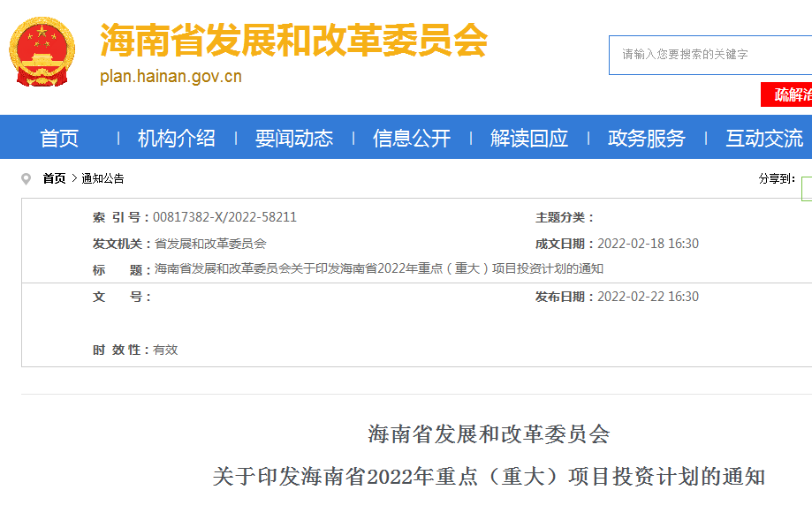Screen dimensions: 812x505
Task: Click plan.hainan.gov.cn site address text
Action: tap(171, 77)
